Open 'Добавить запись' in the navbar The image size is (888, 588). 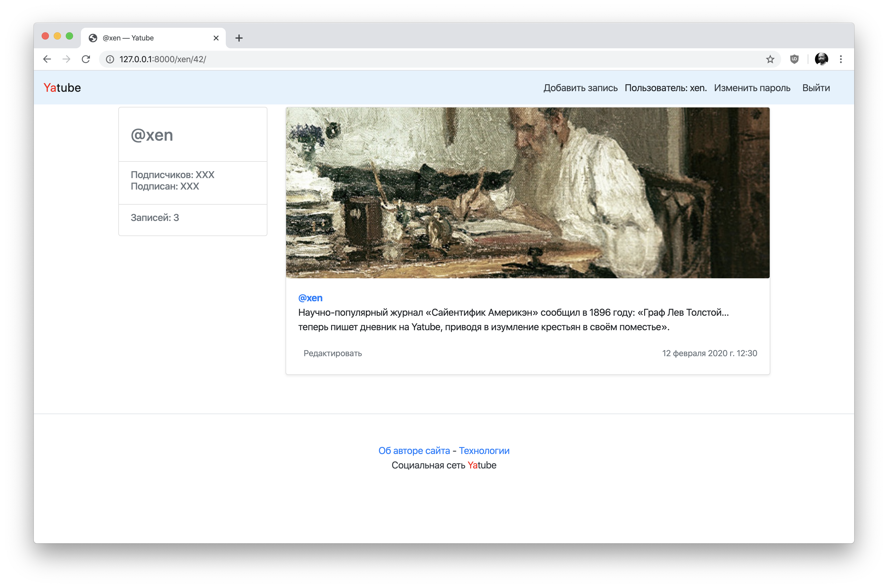pos(580,88)
